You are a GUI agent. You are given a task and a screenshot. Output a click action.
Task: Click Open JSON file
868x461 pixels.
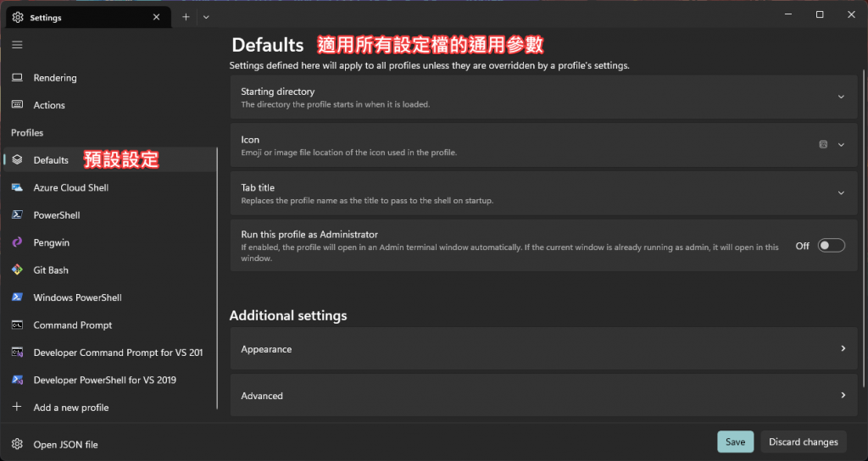pyautogui.click(x=109, y=444)
